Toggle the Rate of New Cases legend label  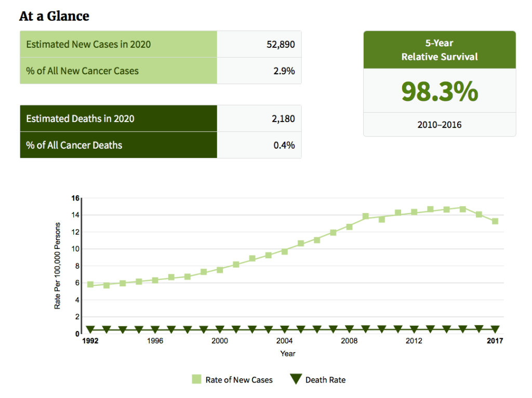[239, 380]
